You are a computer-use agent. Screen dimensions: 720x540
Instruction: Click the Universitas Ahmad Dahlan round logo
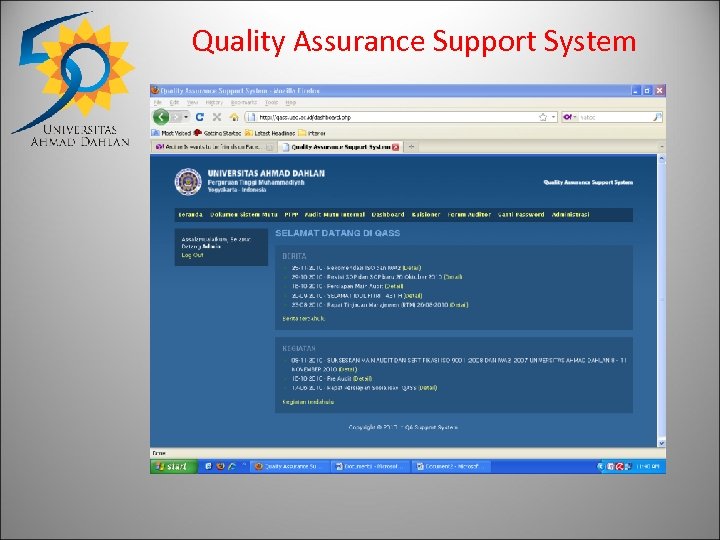click(x=188, y=181)
